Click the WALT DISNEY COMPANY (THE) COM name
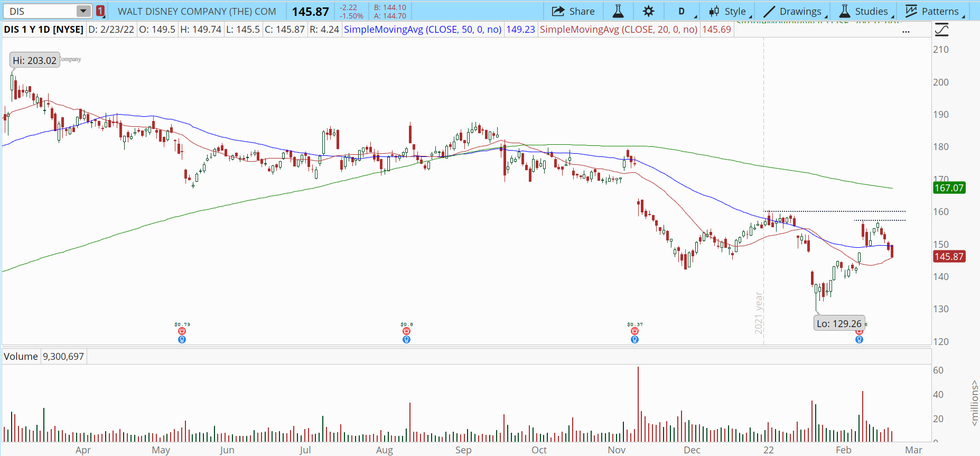 click(x=197, y=11)
